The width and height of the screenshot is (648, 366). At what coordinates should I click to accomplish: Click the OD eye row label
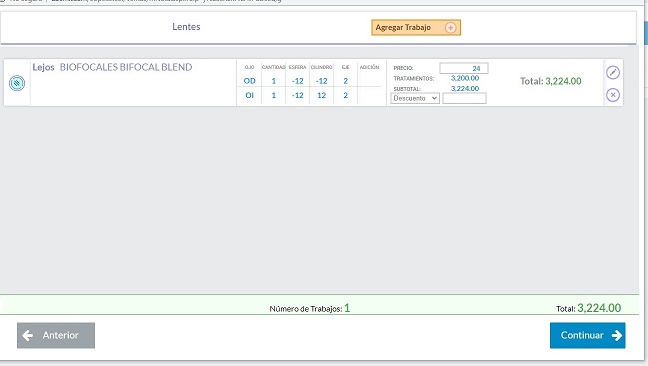pyautogui.click(x=250, y=81)
